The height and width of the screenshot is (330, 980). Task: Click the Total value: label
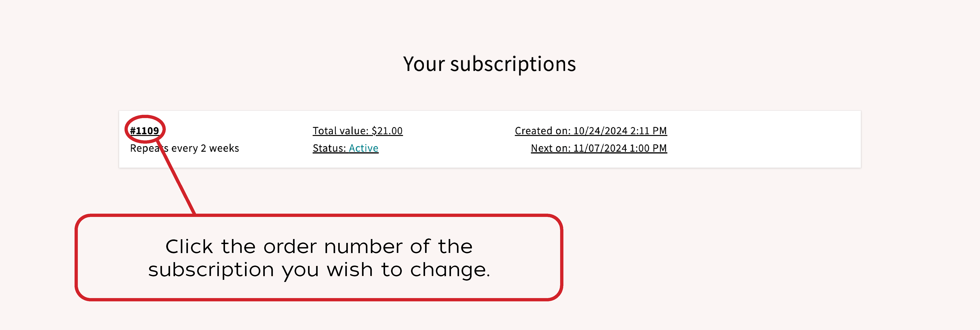pos(340,131)
